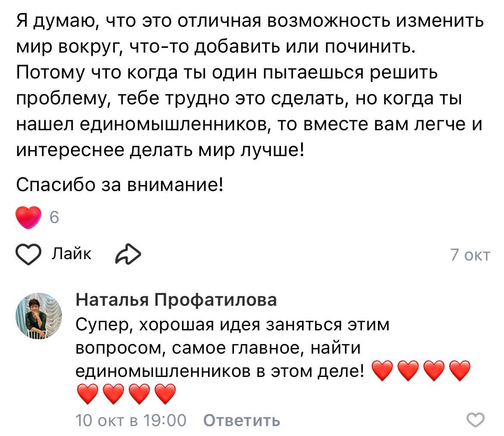Open Наталья Профатилова's avatar photo
This screenshot has height=436, width=504.
(x=39, y=316)
